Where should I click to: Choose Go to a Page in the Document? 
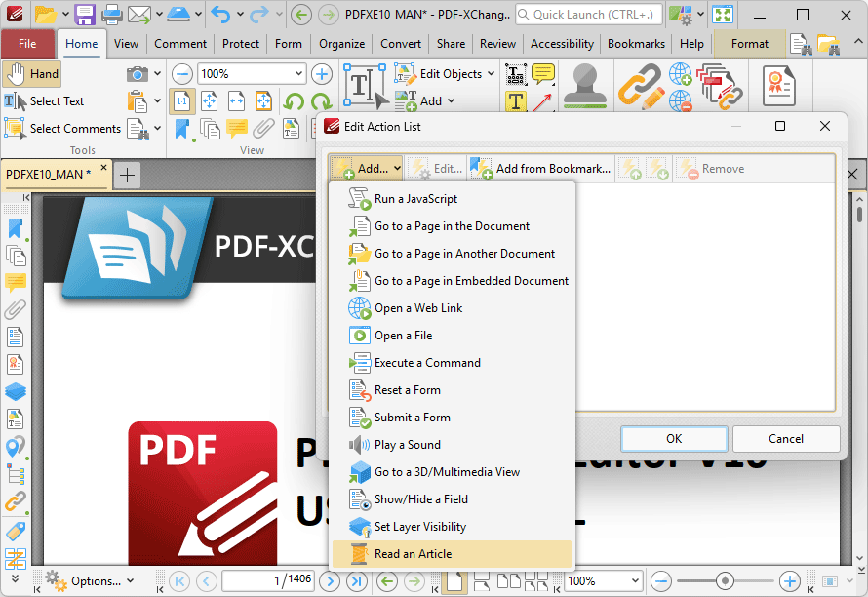[x=452, y=226]
